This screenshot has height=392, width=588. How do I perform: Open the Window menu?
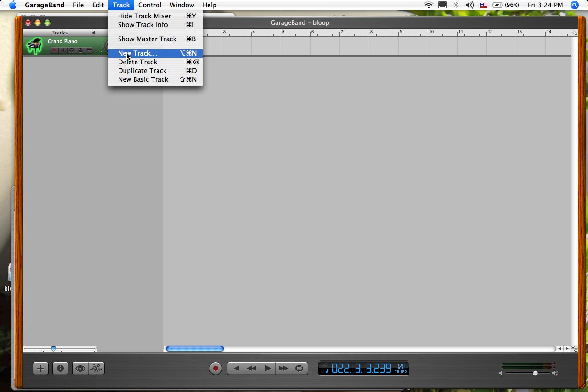(x=182, y=5)
